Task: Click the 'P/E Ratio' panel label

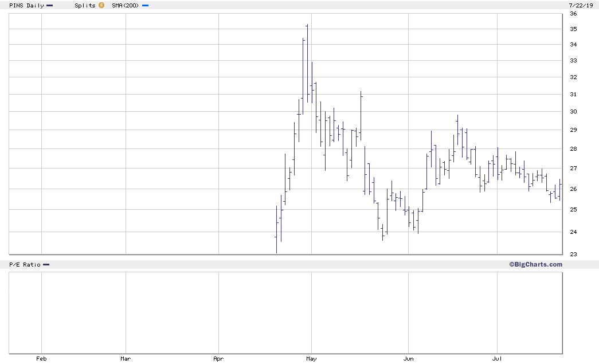Action: pyautogui.click(x=25, y=265)
